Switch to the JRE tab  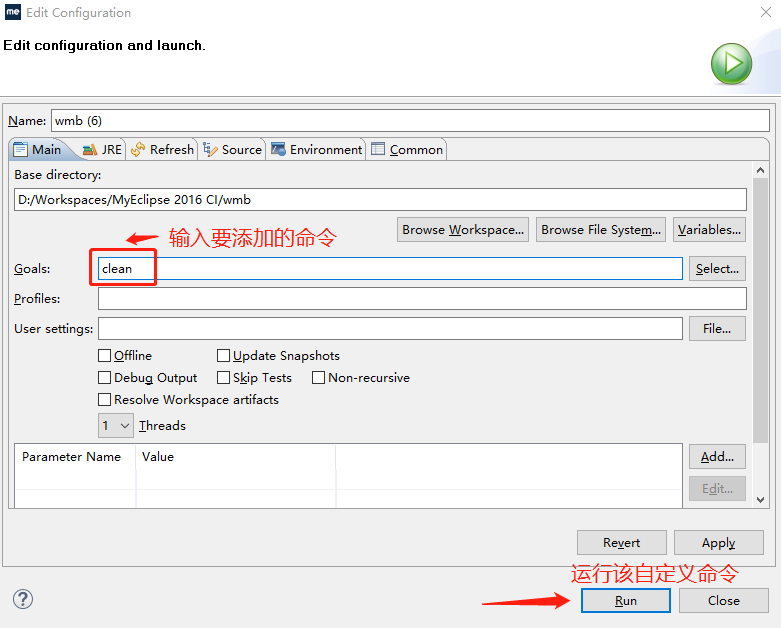coord(103,149)
